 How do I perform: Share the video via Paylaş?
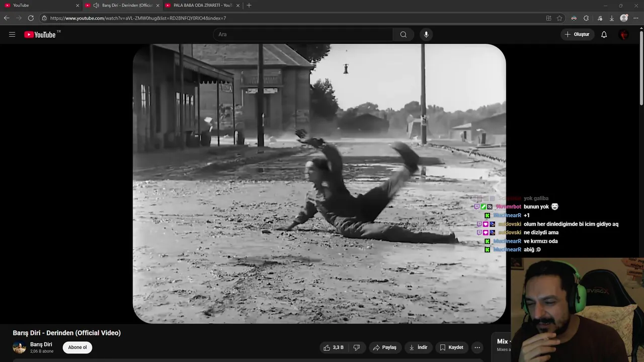click(x=384, y=347)
